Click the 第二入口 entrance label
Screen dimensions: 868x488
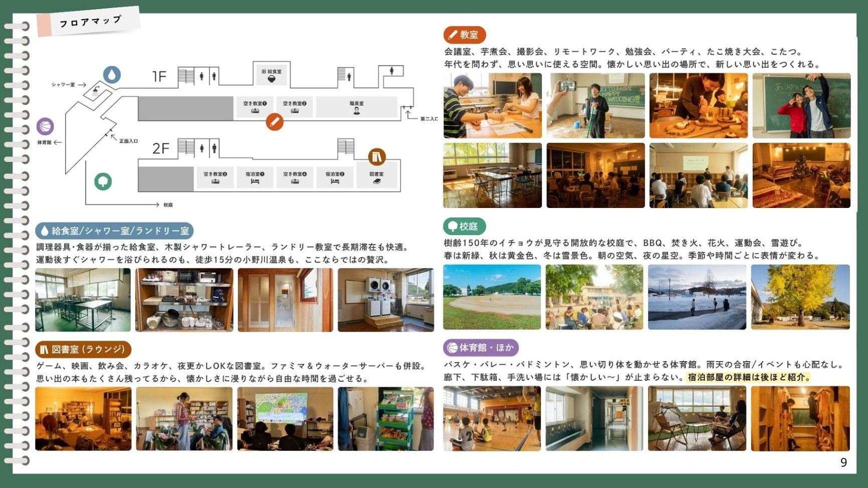point(428,118)
